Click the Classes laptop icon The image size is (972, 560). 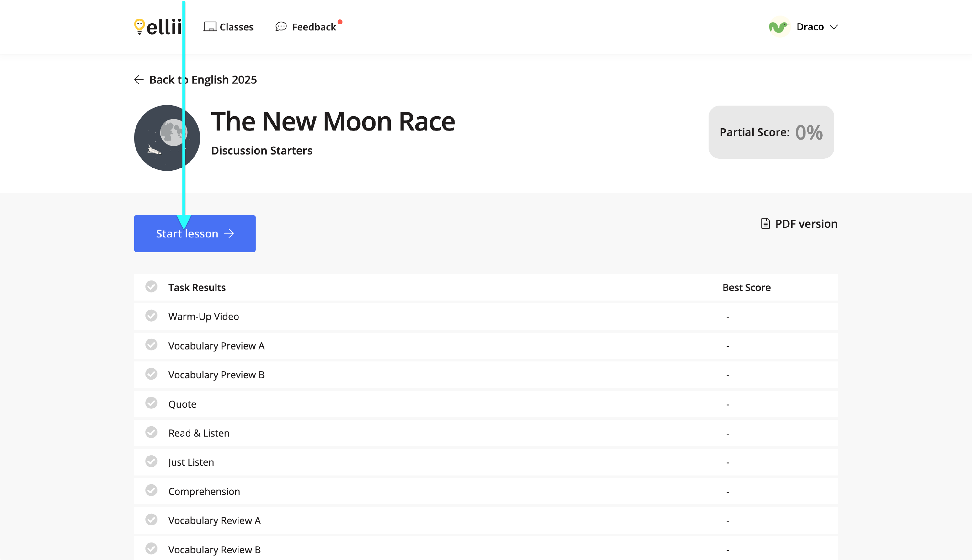point(210,27)
